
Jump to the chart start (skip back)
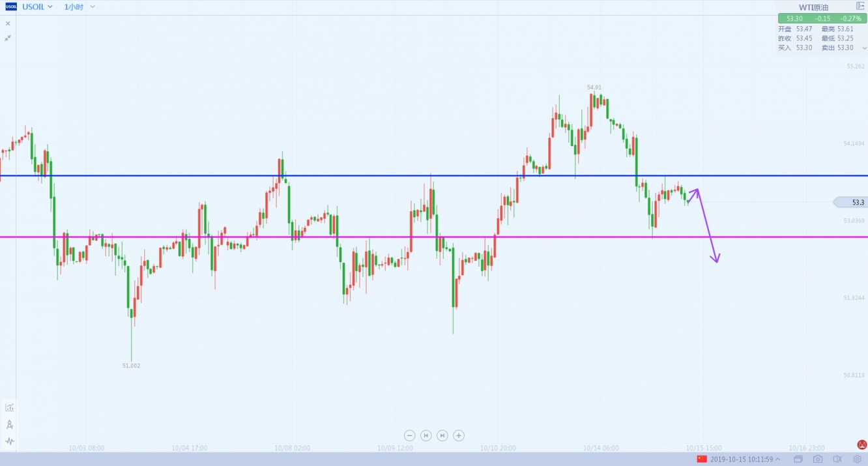[426, 435]
